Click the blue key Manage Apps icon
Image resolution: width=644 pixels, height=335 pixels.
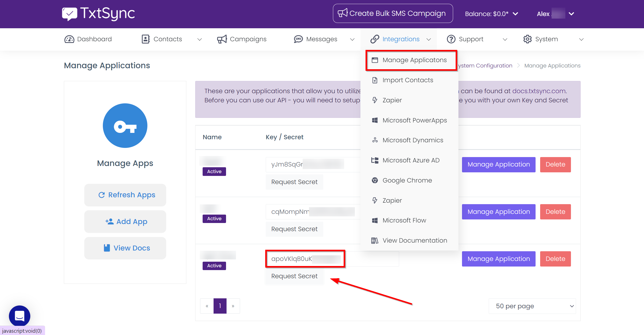click(x=125, y=126)
